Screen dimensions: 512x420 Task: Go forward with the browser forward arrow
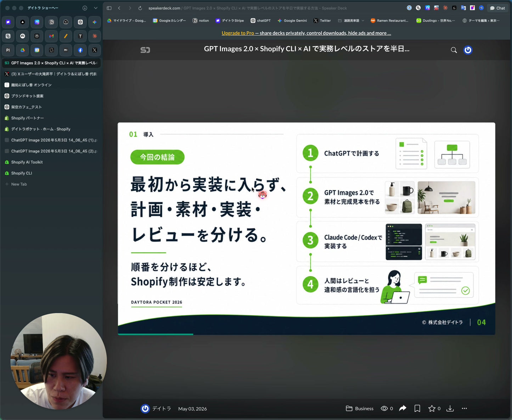tap(130, 8)
